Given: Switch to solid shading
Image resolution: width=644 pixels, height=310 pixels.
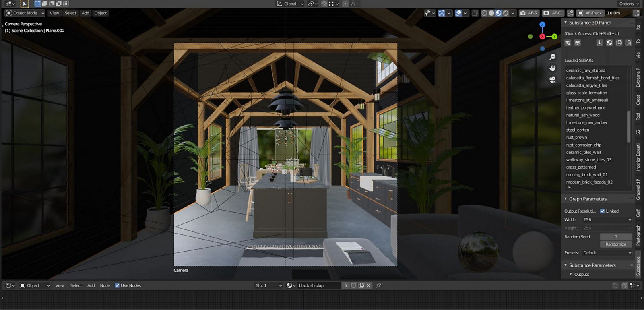Looking at the screenshot, I should point(491,13).
